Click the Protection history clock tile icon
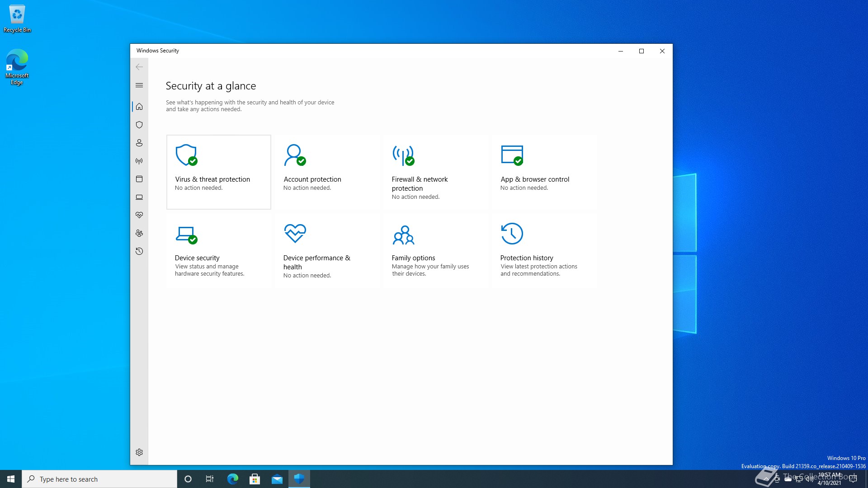868x488 pixels. (512, 234)
